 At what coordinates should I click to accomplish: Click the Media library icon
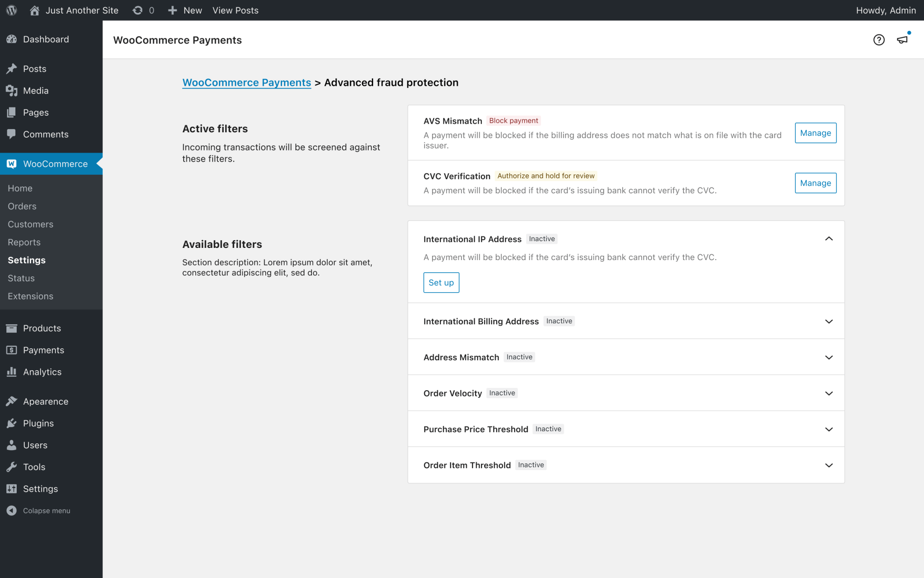coord(12,90)
